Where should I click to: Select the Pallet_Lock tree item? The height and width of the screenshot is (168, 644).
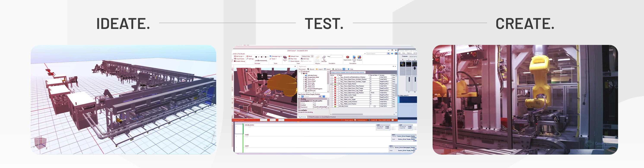311,87
